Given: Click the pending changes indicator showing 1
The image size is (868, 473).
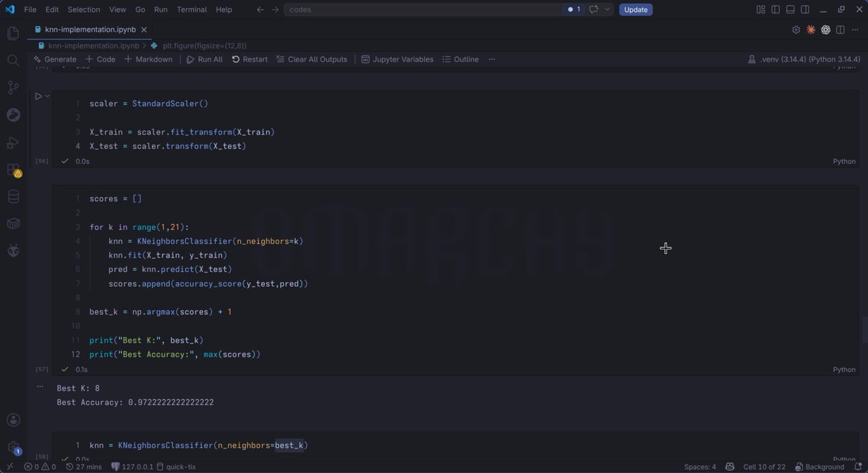Looking at the screenshot, I should coord(574,9).
